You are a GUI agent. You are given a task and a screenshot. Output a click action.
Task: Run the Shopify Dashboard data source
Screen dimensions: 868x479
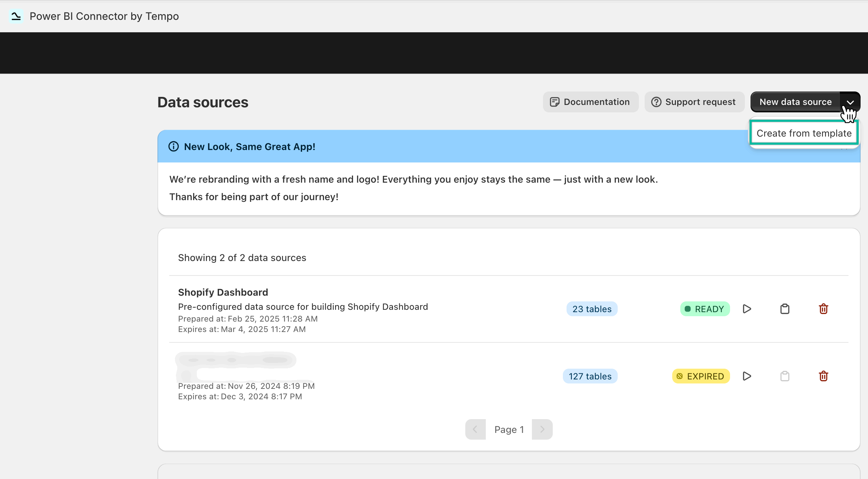click(747, 309)
